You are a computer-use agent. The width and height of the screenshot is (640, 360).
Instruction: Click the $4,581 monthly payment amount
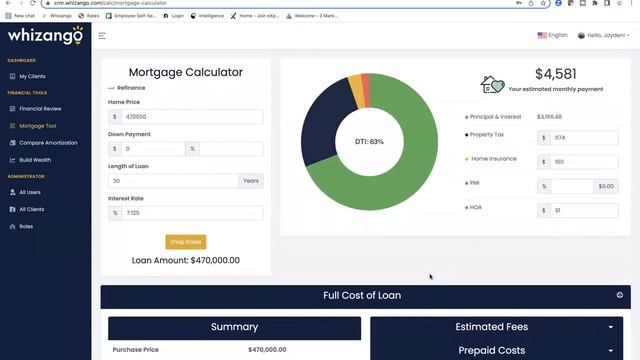(x=556, y=74)
